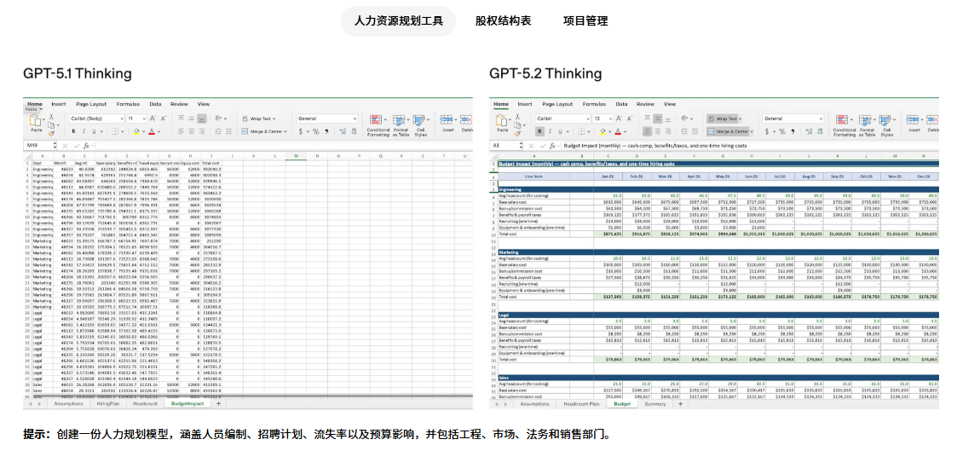The image size is (980, 451).
Task: Toggle Bold in GPT-5.1 spreadsheet ribbon
Action: pos(74,131)
